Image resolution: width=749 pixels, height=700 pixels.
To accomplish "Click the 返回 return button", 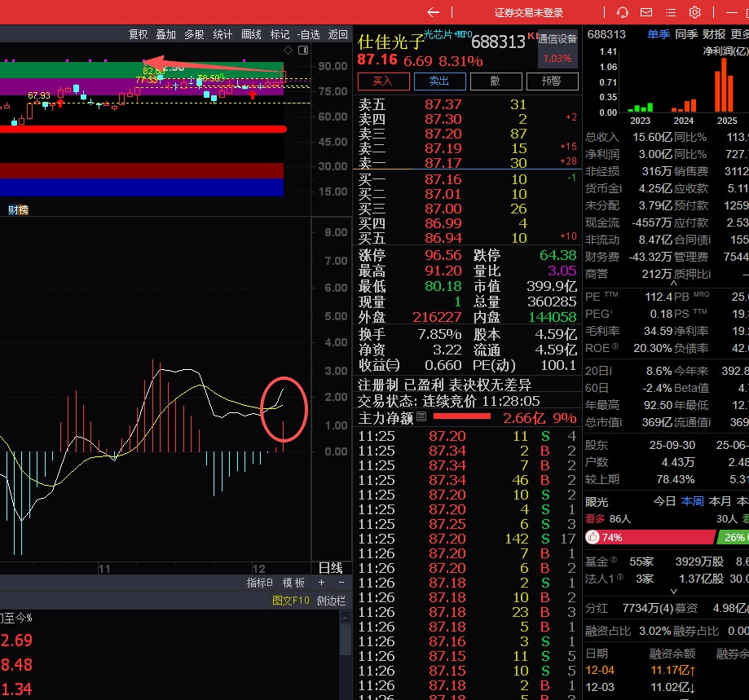I will 338,34.
